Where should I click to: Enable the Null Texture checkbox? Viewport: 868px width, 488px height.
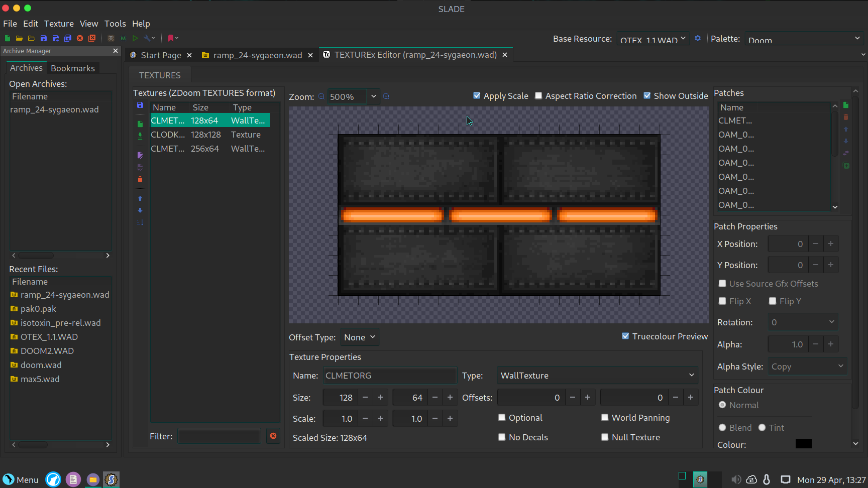[605, 437]
